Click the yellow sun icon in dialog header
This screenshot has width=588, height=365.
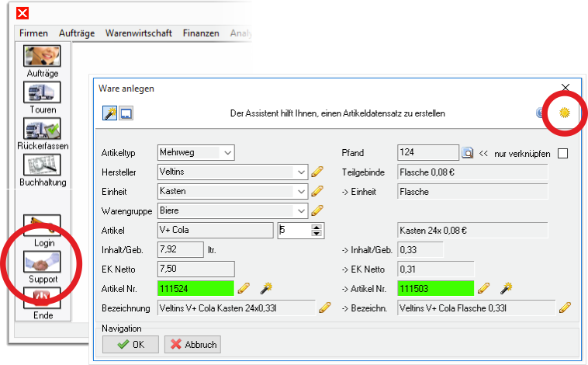(565, 113)
